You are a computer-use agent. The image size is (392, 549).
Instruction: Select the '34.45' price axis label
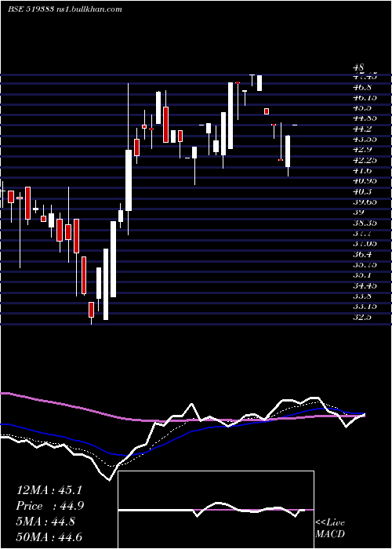point(365,285)
